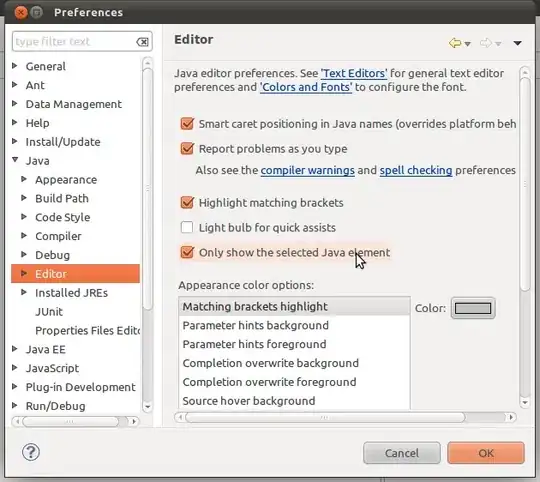The height and width of the screenshot is (482, 540).
Task: Click the tree scroll-down arrow
Action: coord(147,407)
